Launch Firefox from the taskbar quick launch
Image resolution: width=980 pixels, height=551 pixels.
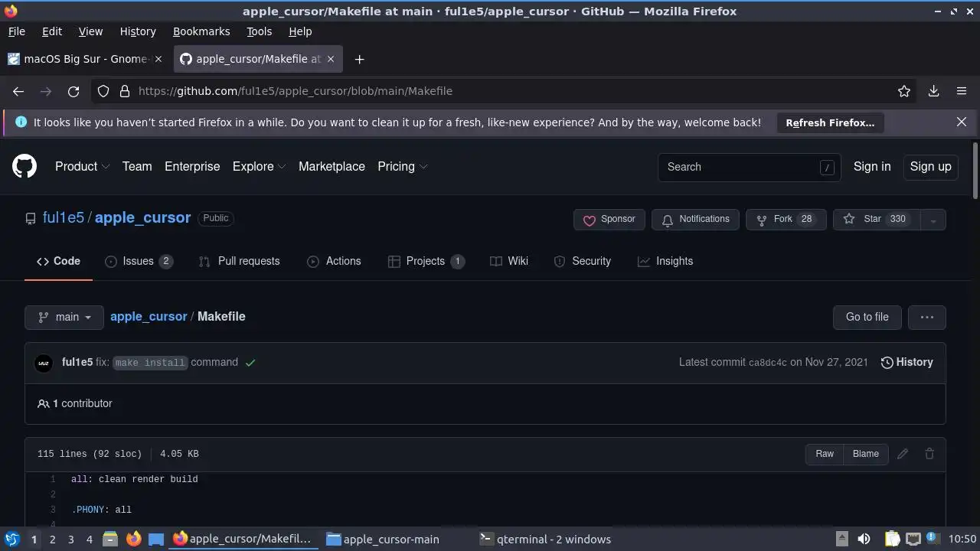point(133,540)
